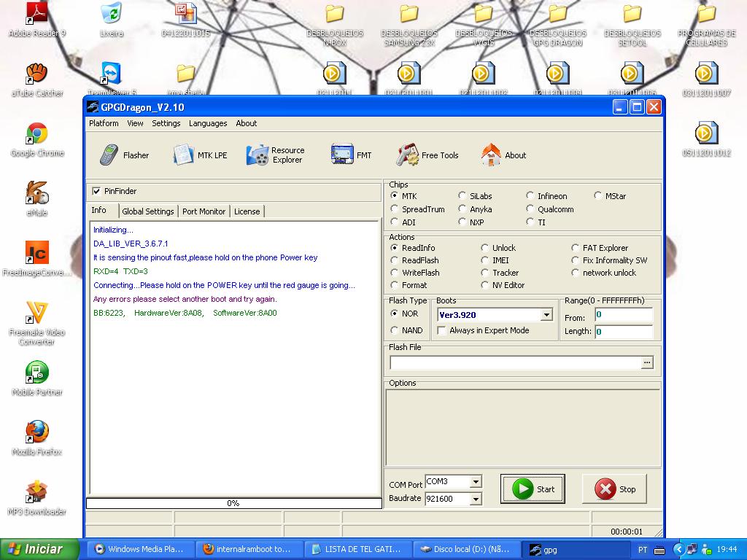Open the COM Port dropdown
Image resolution: width=747 pixels, height=560 pixels.
[476, 482]
